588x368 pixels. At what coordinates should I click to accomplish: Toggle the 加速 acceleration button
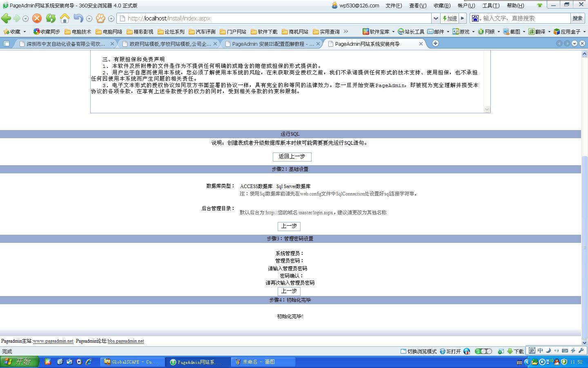(x=450, y=18)
